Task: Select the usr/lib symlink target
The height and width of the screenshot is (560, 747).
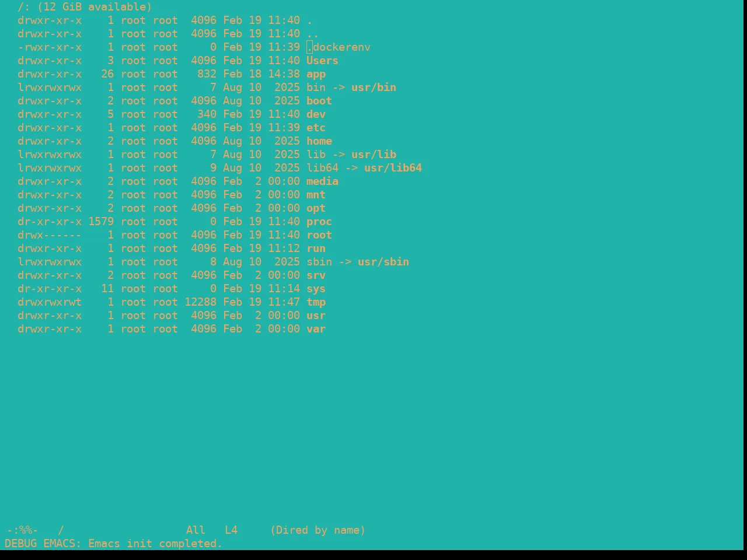Action: pos(373,155)
